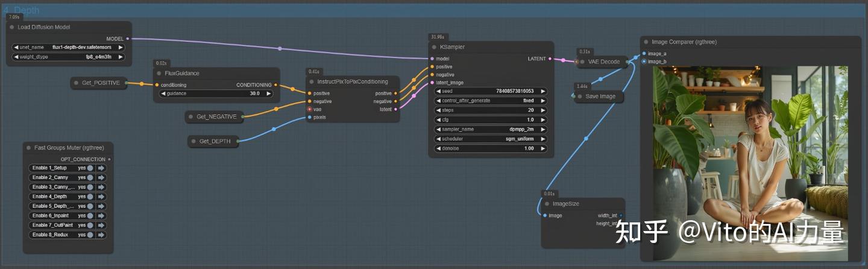The height and width of the screenshot is (269, 868).
Task: Click the latent_image input port on KSampler
Action: (x=432, y=83)
